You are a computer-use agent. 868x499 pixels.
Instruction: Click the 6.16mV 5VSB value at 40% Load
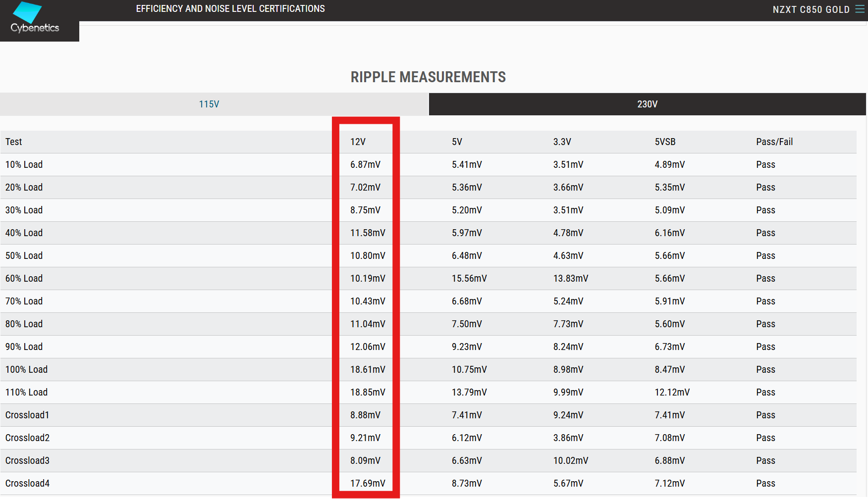point(669,233)
